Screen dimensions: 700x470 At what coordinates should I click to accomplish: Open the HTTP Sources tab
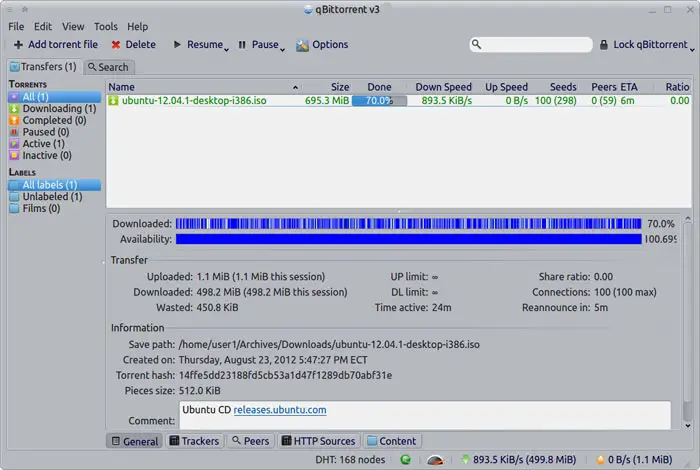coord(318,441)
